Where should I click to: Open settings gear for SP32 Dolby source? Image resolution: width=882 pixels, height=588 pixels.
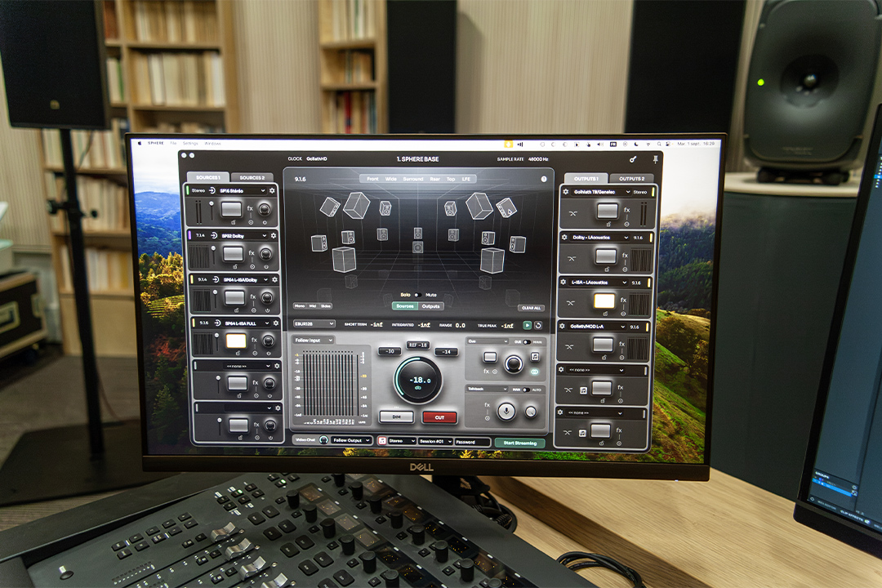tap(274, 236)
